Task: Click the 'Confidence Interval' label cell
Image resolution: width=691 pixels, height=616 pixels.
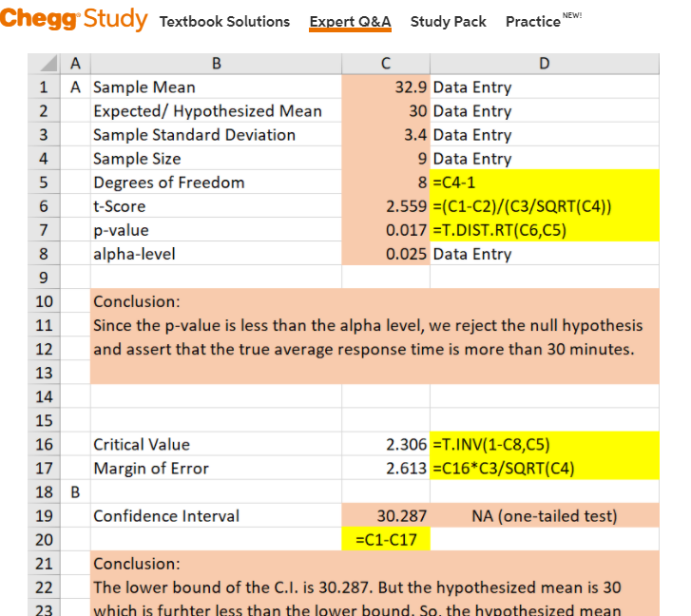Action: (216, 515)
